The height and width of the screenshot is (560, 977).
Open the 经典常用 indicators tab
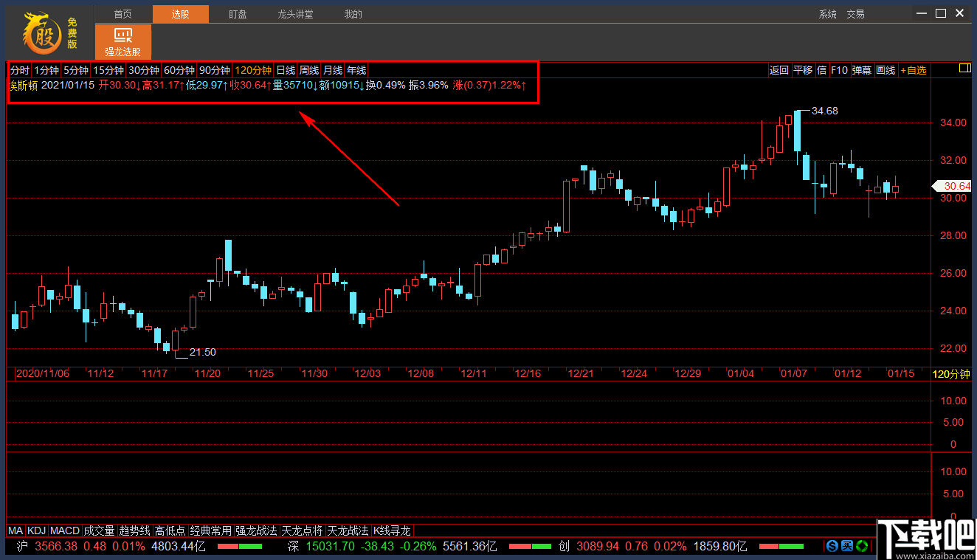[211, 530]
